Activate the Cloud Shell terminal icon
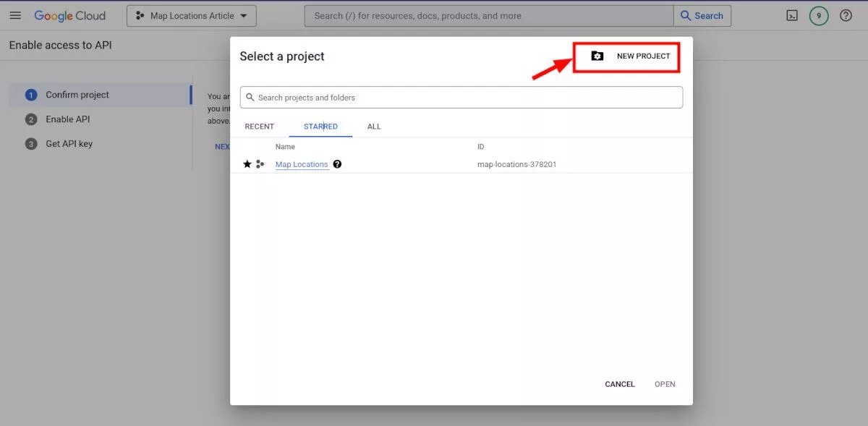This screenshot has width=868, height=426. [x=792, y=16]
